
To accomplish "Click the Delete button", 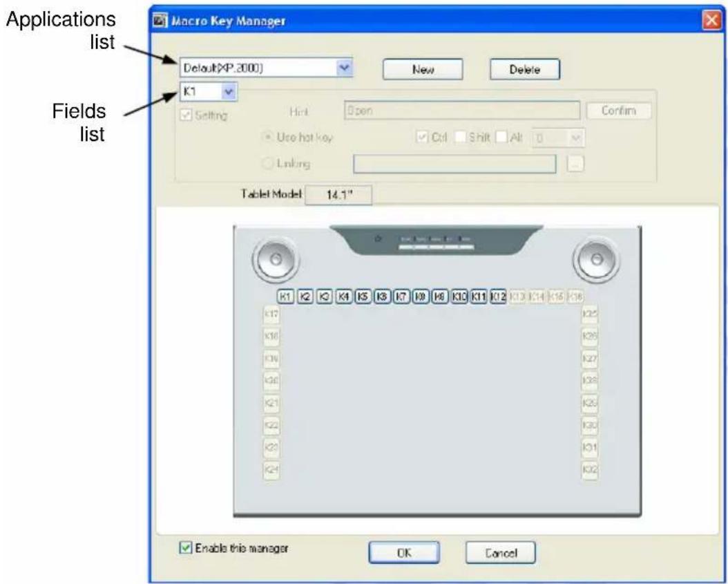I will (x=525, y=69).
